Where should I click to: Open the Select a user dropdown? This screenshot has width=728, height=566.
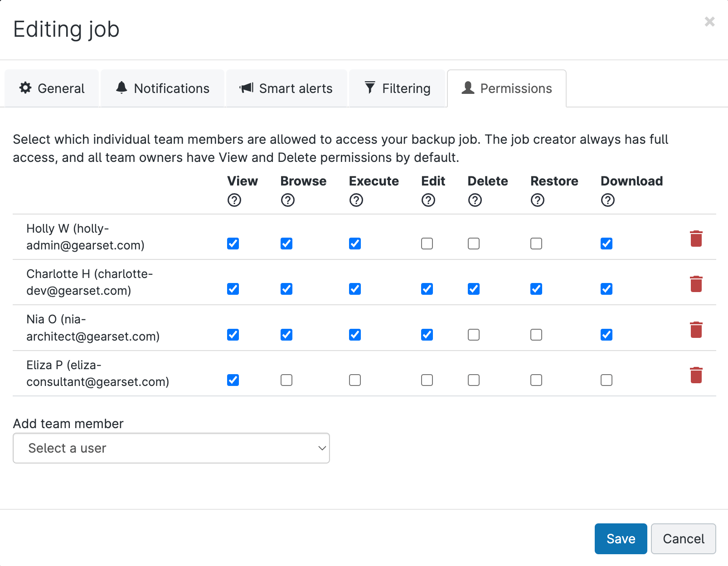point(171,448)
